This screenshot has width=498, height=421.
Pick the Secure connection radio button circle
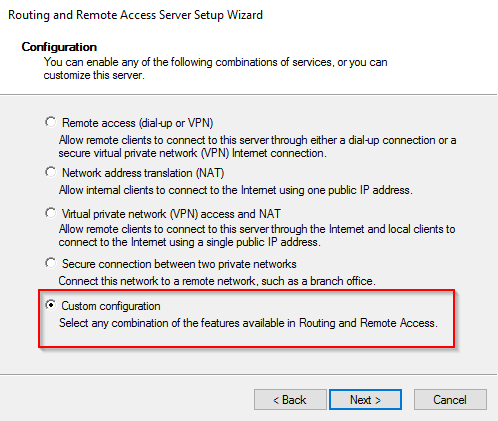51,263
